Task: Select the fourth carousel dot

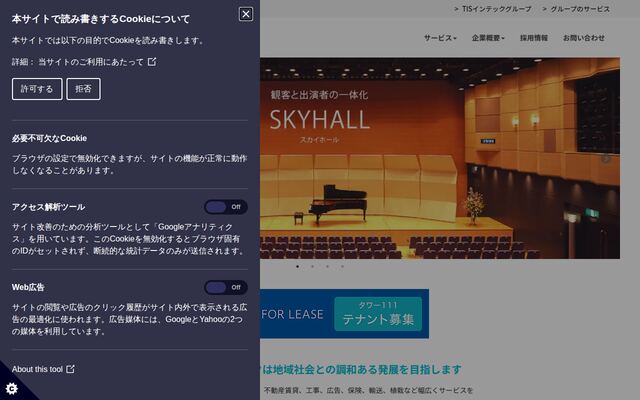Action: click(342, 267)
